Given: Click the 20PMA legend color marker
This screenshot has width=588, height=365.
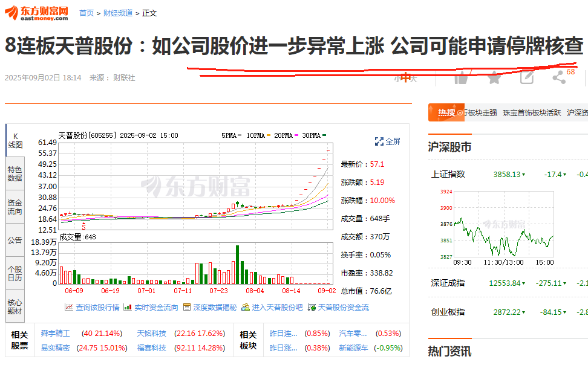Looking at the screenshot, I should point(296,135).
